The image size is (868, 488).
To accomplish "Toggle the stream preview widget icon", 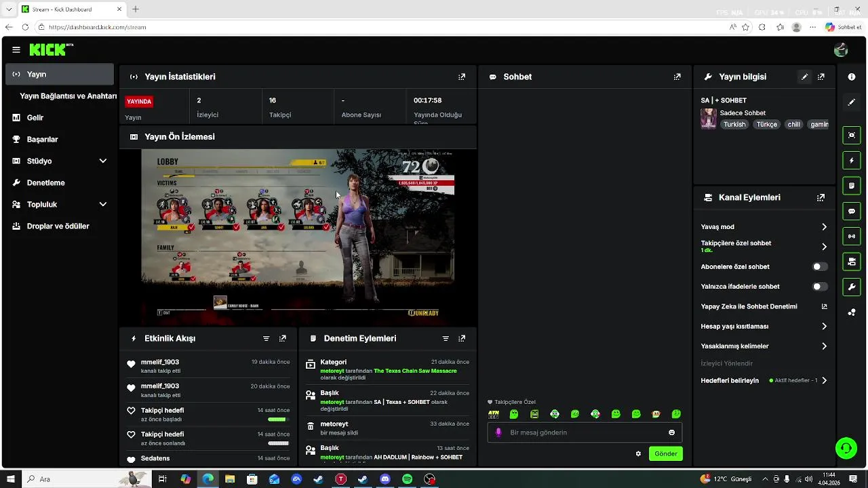I will [x=852, y=135].
